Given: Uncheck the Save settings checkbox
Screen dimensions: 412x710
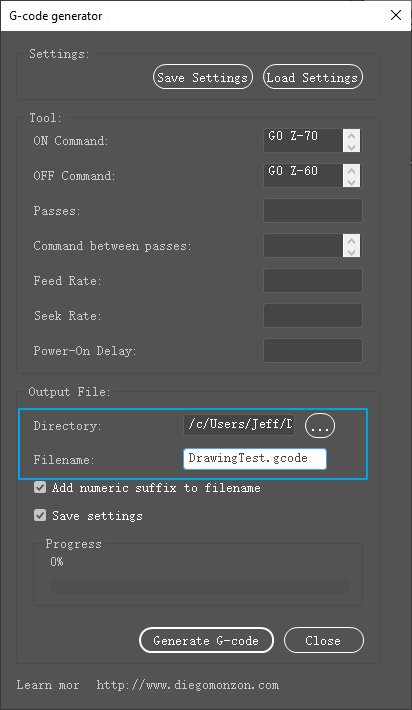Looking at the screenshot, I should (x=40, y=515).
